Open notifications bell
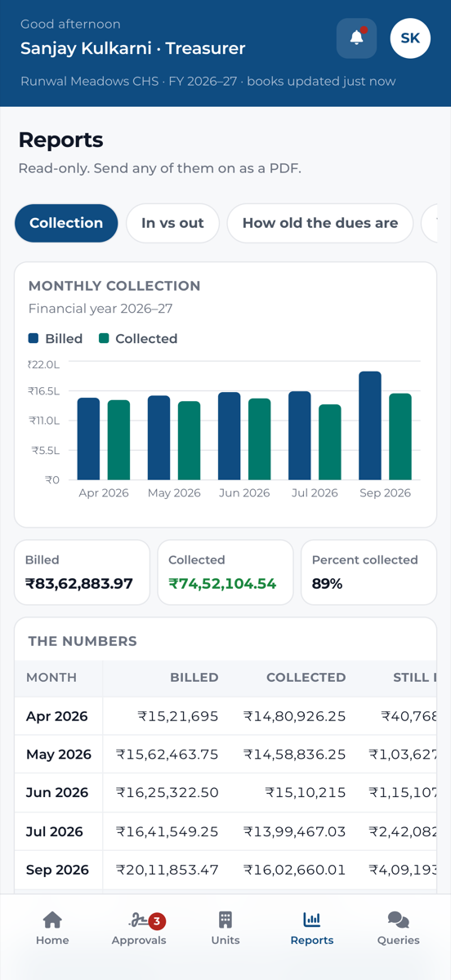The width and height of the screenshot is (451, 980). tap(356, 38)
